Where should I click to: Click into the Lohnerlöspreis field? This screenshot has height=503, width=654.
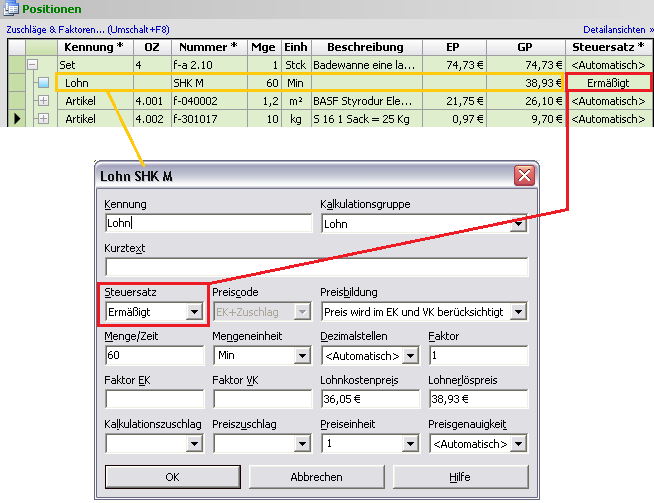(x=478, y=399)
